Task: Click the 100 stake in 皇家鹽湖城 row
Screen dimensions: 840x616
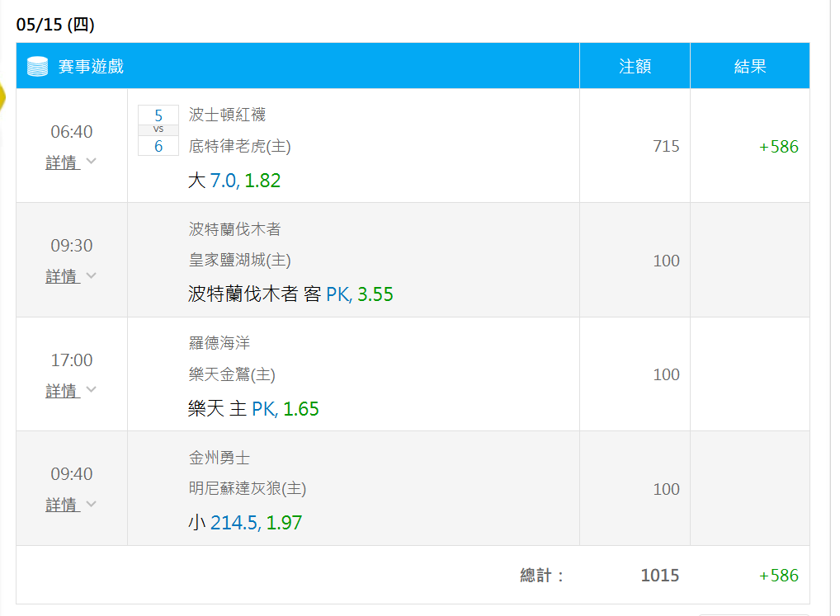Action: pos(666,261)
